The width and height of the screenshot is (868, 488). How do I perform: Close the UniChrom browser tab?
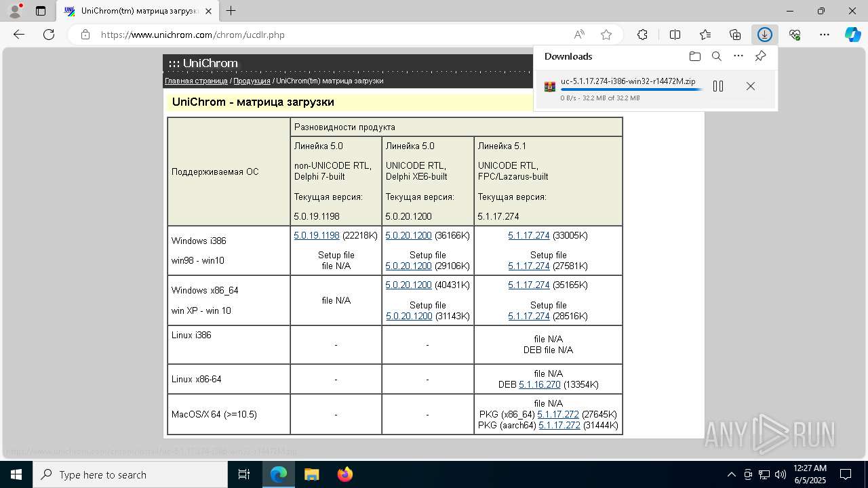pyautogui.click(x=208, y=11)
